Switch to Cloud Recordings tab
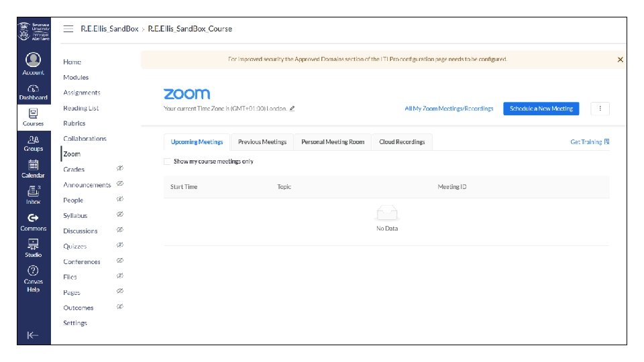This screenshot has height=362, width=644. 402,142
